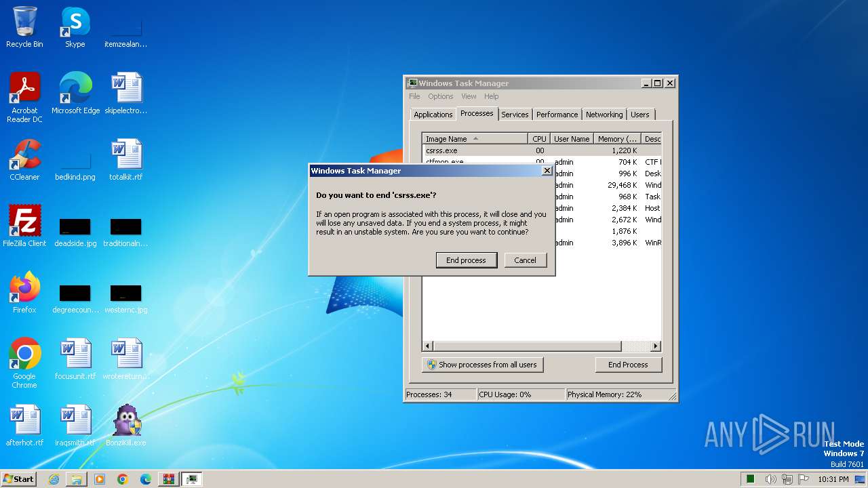Select the wrotereturn document icon
The width and height of the screenshot is (868, 488).
[126, 359]
